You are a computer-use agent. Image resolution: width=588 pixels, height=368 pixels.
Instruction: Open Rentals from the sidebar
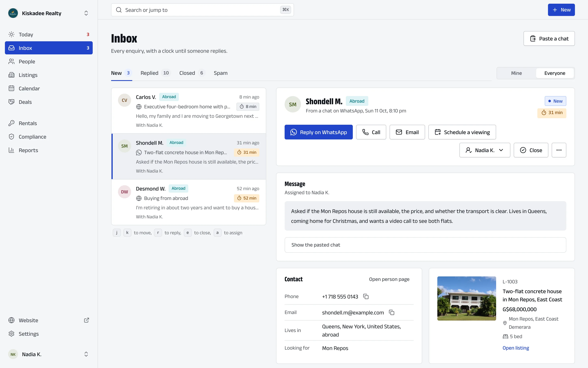coord(49,123)
